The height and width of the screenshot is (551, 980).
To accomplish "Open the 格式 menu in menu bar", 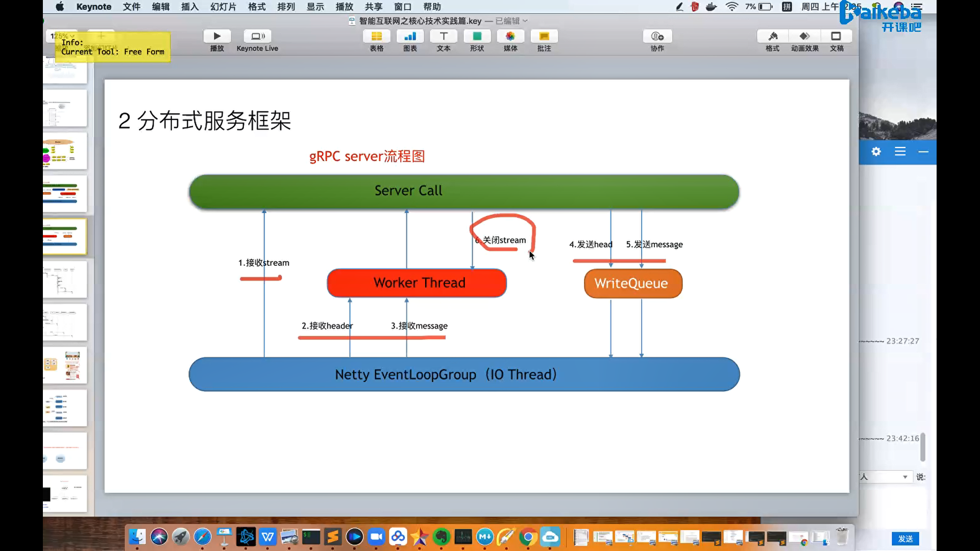I will [257, 7].
